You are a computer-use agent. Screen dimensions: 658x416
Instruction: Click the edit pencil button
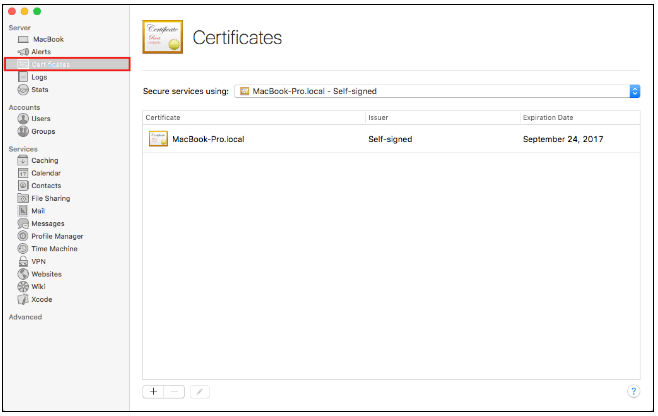point(200,391)
